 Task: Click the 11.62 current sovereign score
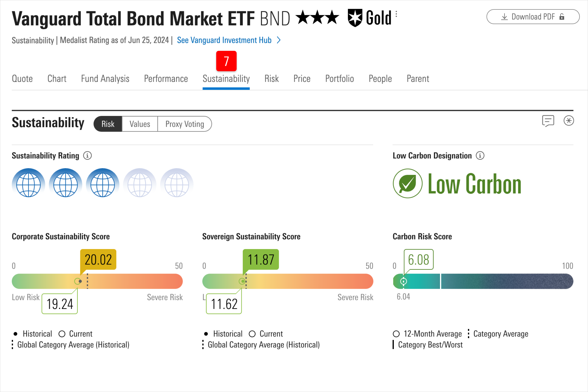coord(224,304)
